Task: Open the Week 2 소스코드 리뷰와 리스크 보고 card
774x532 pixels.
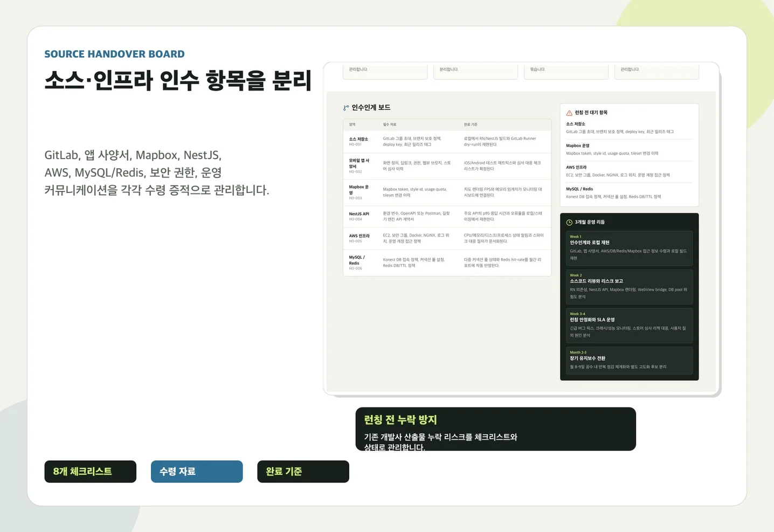Action: [629, 287]
